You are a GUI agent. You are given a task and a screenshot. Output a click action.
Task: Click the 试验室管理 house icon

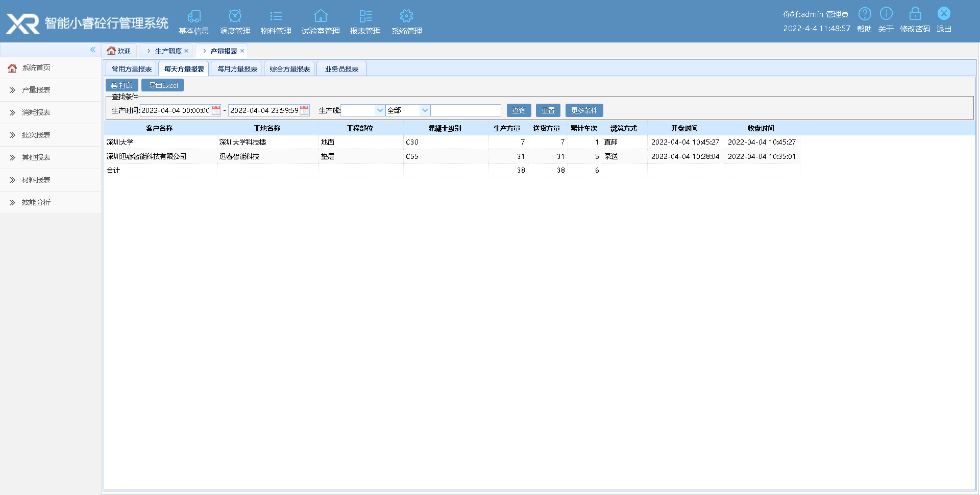point(321,16)
